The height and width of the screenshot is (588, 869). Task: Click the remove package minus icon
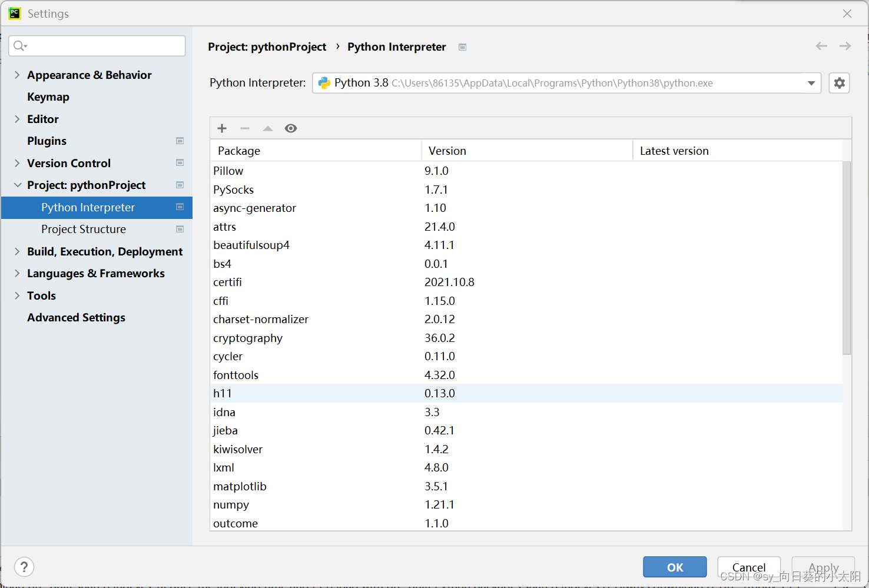coord(245,128)
